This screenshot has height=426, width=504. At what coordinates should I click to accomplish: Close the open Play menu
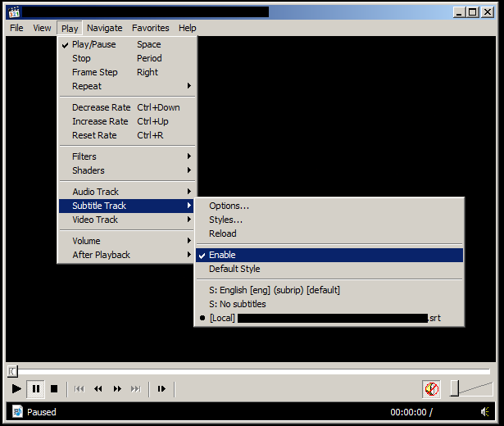(x=70, y=29)
